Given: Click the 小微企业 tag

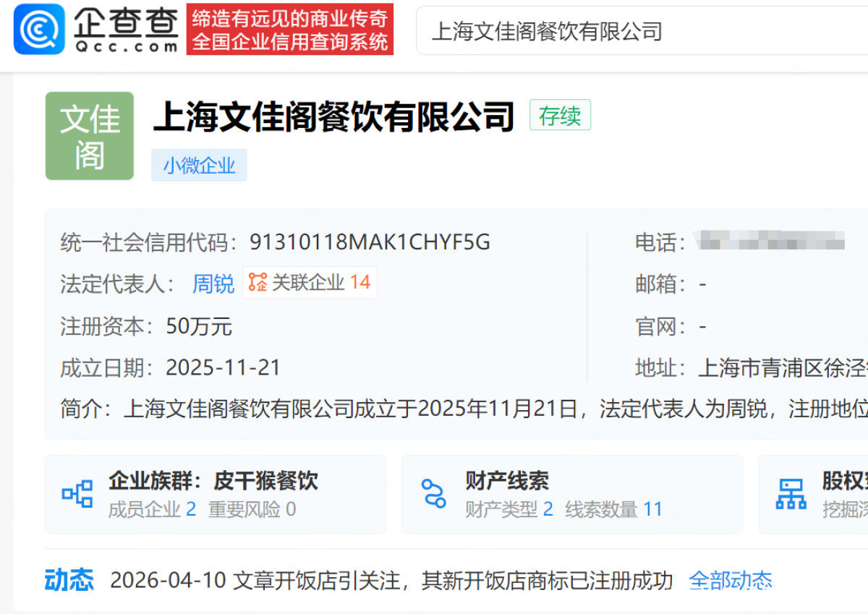Looking at the screenshot, I should click(x=199, y=166).
